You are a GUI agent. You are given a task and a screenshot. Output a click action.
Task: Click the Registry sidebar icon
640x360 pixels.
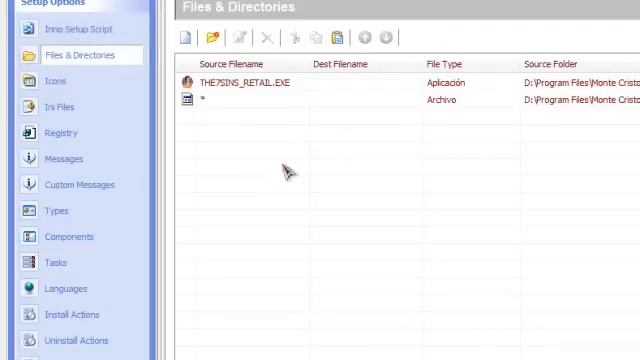[29, 133]
